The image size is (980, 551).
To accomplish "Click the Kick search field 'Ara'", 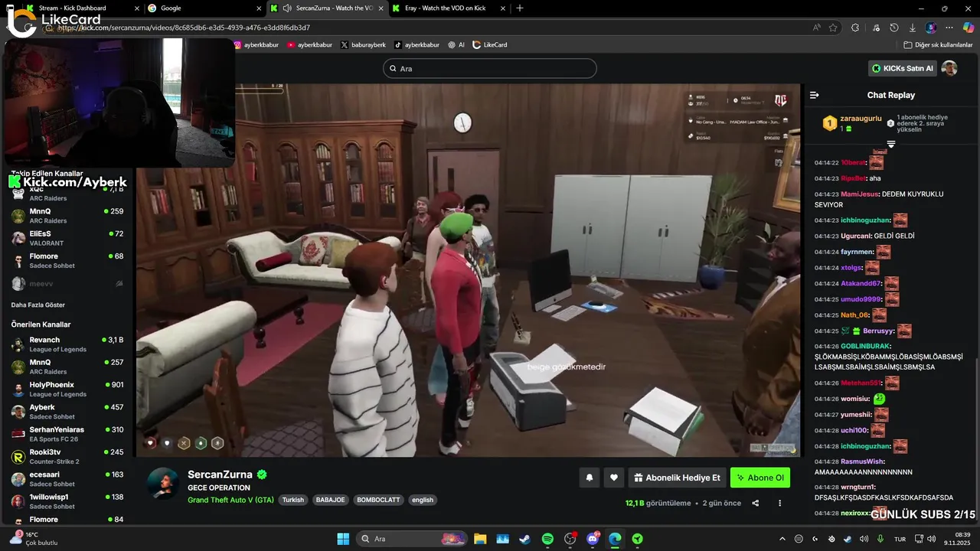I will point(490,68).
